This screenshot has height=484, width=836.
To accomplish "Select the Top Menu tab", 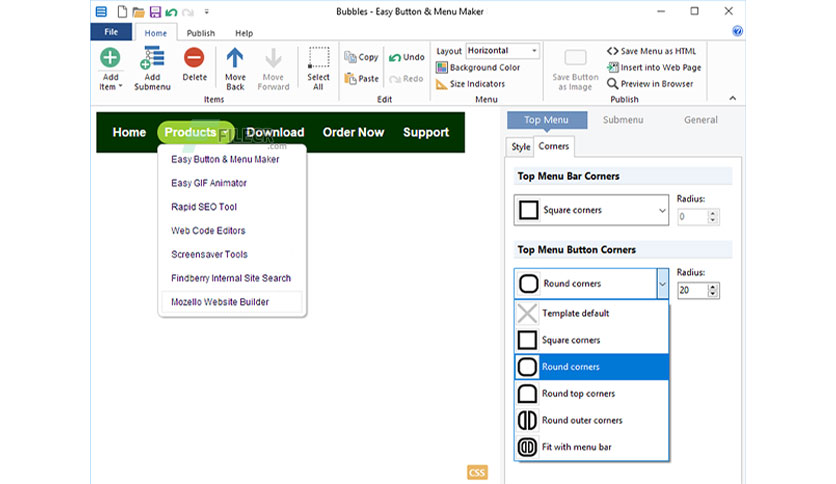I will pos(546,120).
